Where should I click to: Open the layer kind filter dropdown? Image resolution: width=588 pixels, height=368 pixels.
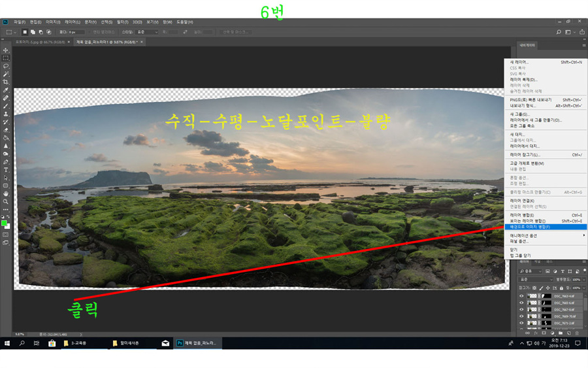(x=531, y=271)
